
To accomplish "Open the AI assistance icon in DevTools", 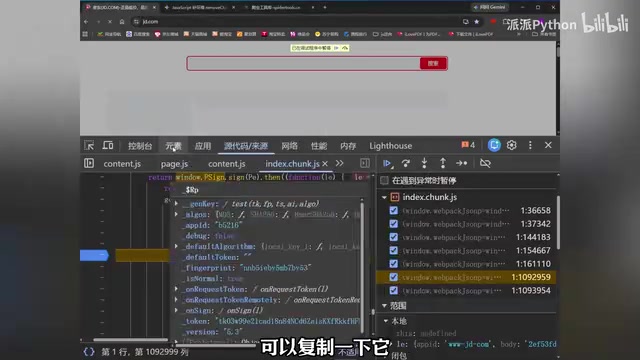I will [x=494, y=145].
